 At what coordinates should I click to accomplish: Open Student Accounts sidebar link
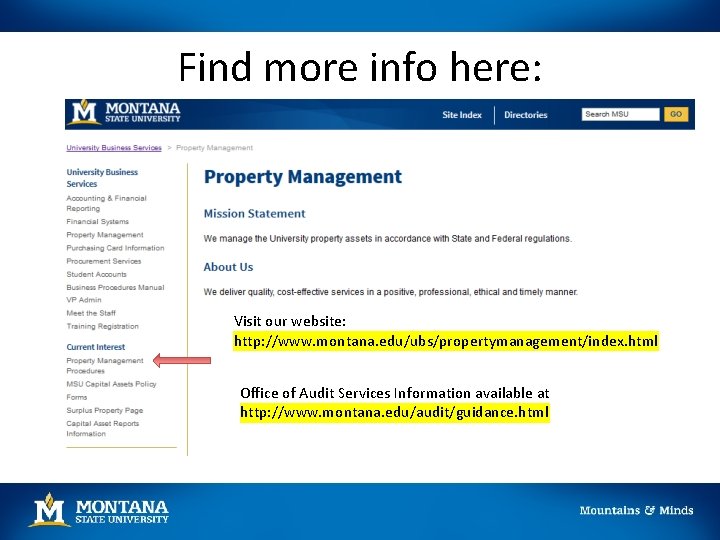(96, 275)
